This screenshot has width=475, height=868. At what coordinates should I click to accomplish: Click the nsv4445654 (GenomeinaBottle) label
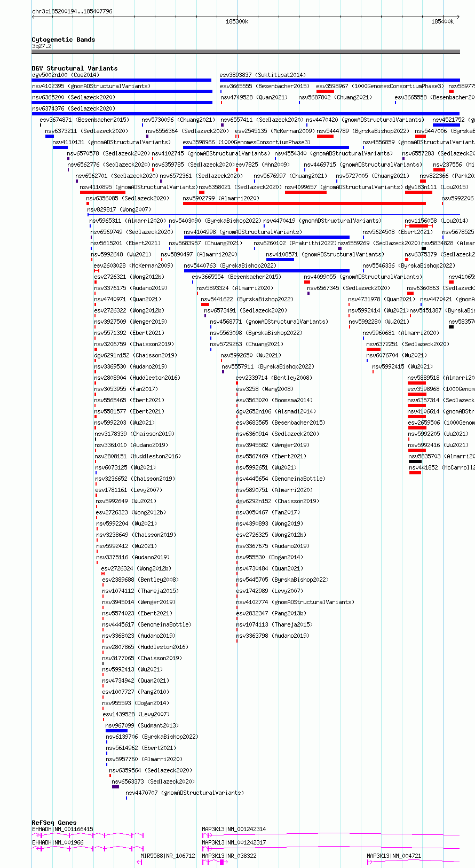click(281, 479)
